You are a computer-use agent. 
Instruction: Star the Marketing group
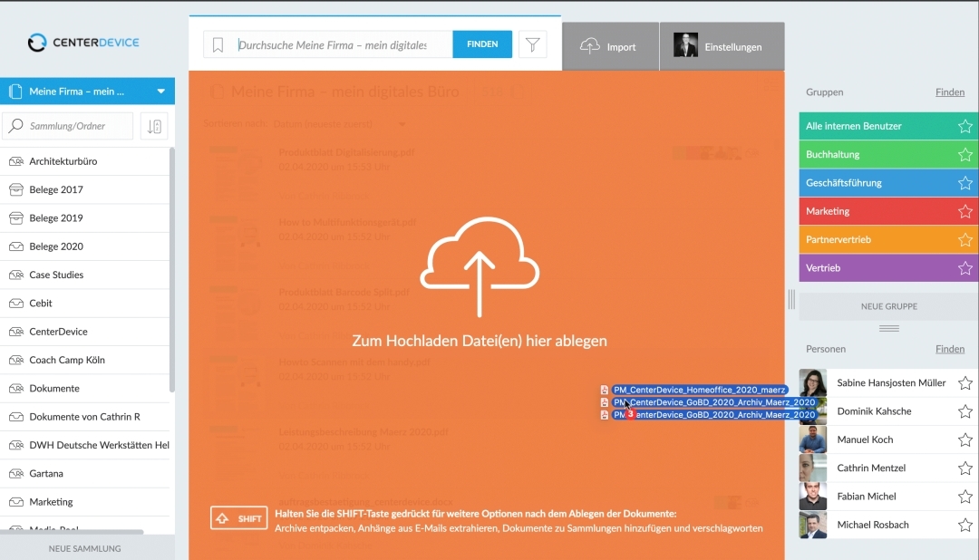964,211
